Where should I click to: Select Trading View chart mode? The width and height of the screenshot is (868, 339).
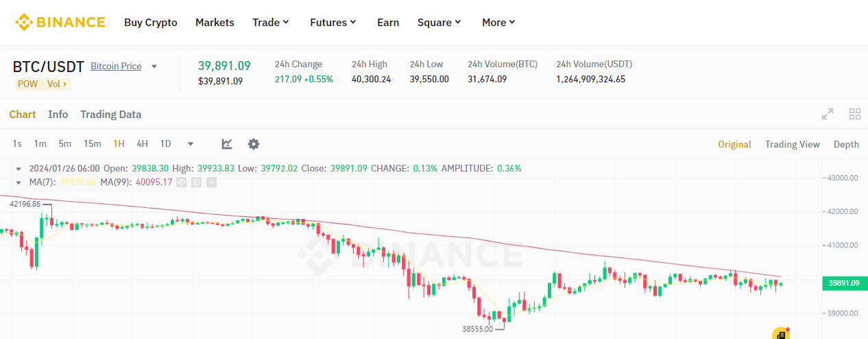[x=793, y=144]
